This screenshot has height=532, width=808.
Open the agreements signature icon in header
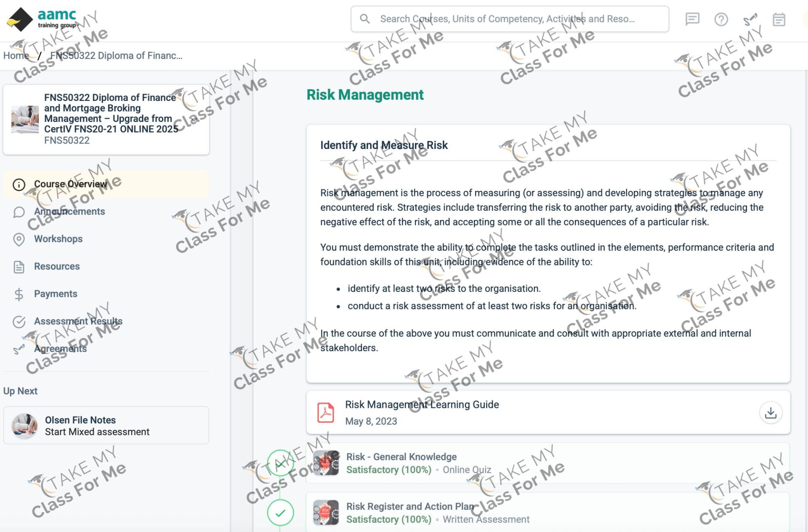(x=750, y=19)
